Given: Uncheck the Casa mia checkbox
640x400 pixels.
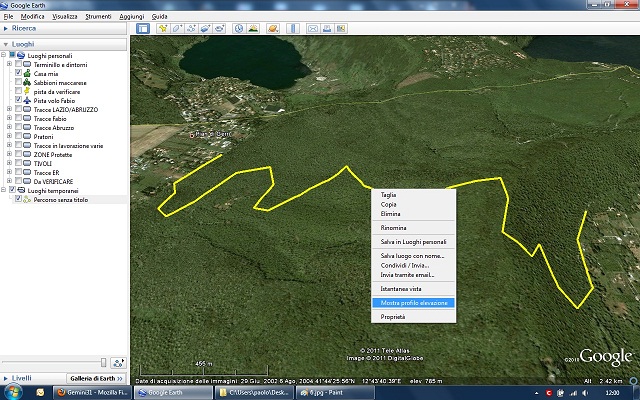Looking at the screenshot, I should [x=18, y=73].
